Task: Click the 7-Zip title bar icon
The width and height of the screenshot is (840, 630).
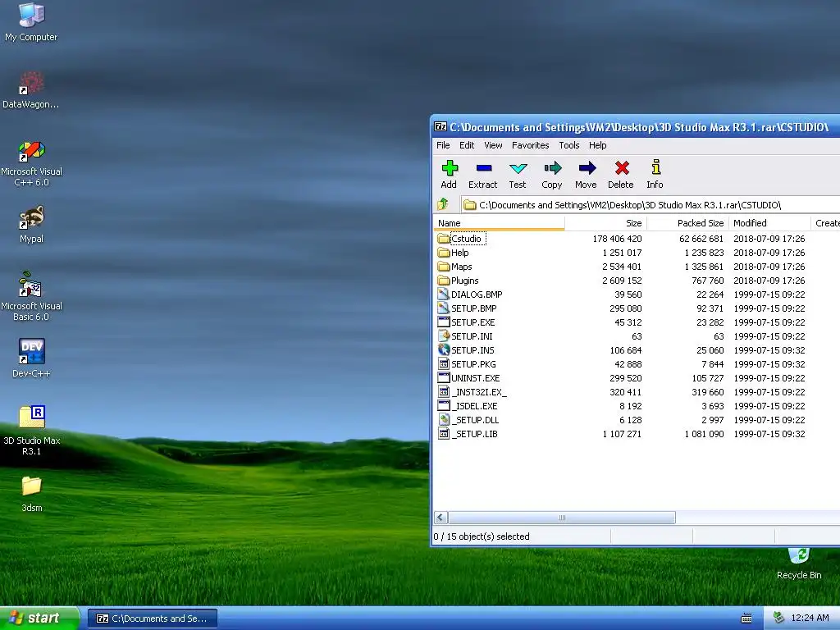Action: click(441, 127)
